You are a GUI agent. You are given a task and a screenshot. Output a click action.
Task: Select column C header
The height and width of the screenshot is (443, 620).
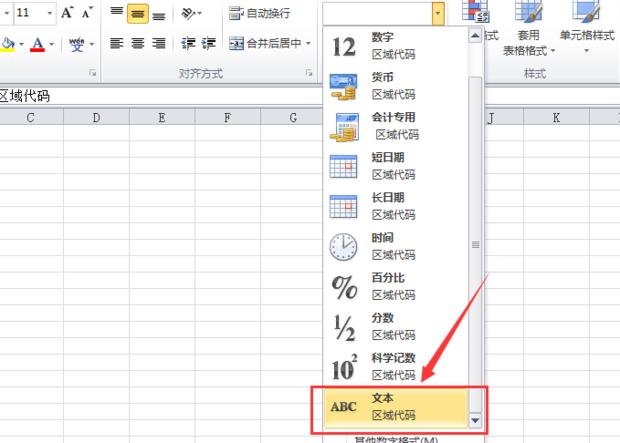pos(30,117)
